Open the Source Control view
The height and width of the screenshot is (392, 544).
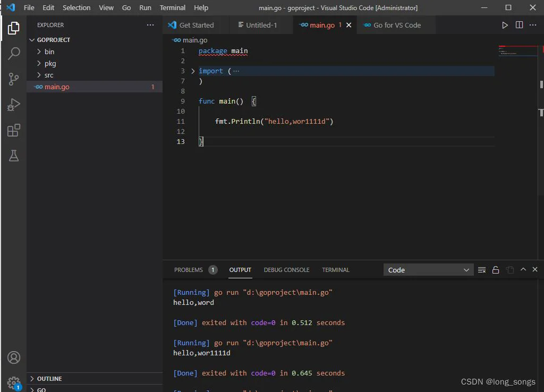(x=13, y=79)
